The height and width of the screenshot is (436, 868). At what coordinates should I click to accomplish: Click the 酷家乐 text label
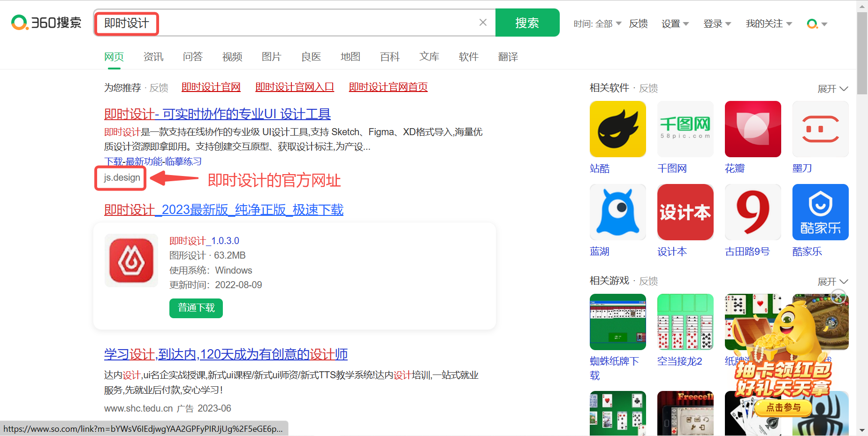click(x=807, y=252)
